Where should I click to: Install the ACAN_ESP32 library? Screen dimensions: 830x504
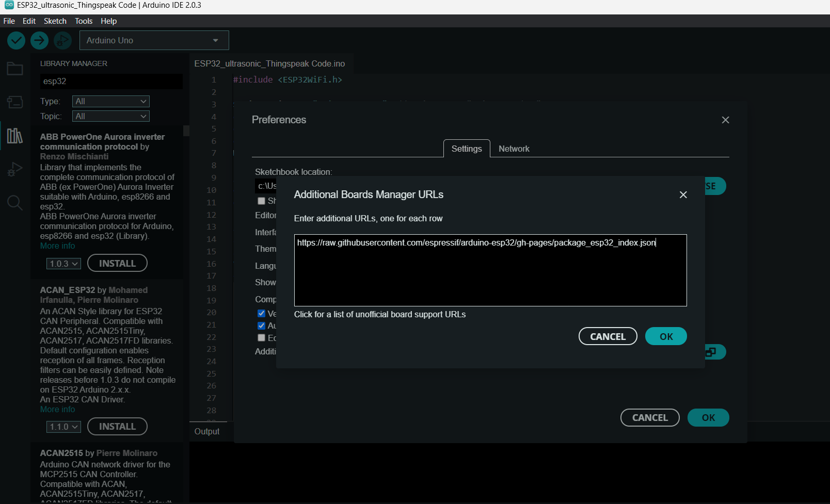coord(117,427)
